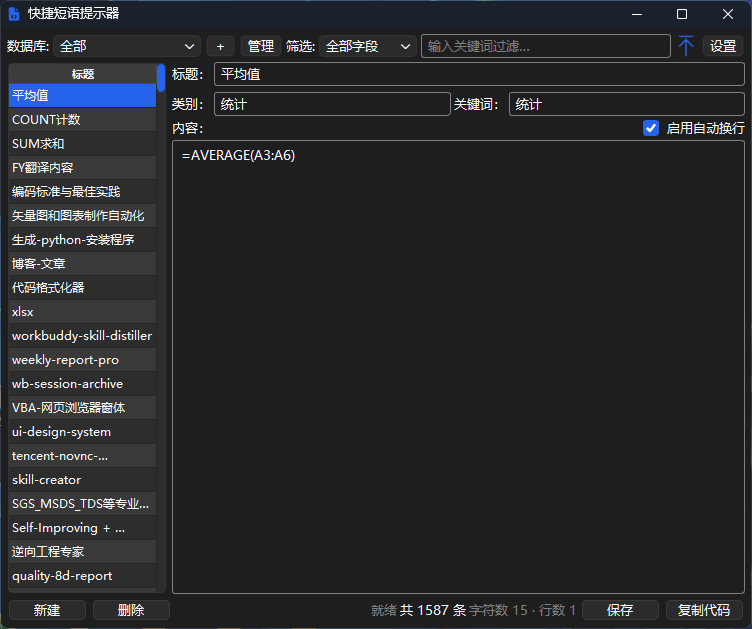
Task: Click the 新建 button
Action: [x=47, y=610]
